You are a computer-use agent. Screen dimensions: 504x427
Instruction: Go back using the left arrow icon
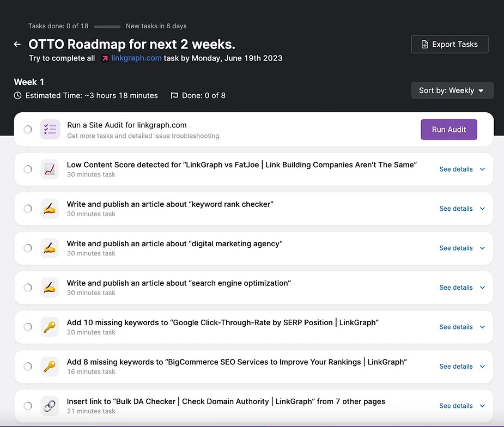17,44
